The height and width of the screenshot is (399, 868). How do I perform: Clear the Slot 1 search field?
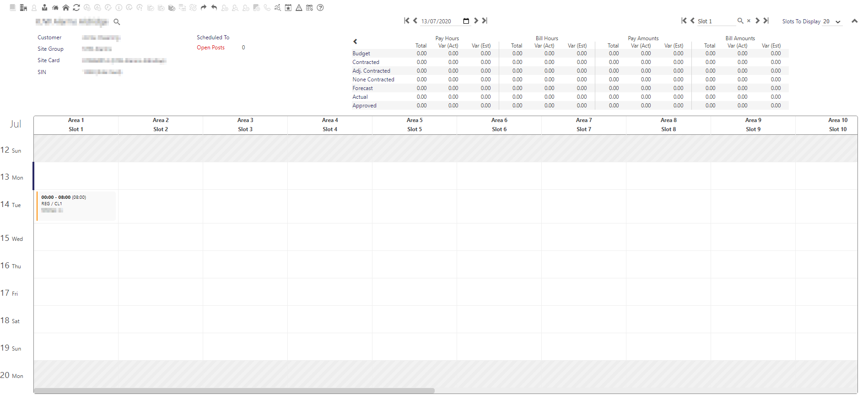pos(749,21)
